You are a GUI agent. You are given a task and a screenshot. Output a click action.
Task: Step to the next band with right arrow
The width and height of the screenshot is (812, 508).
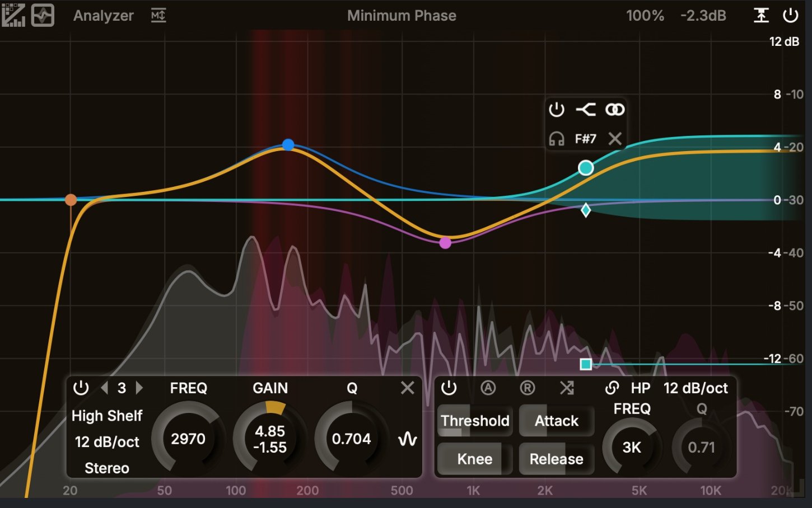point(139,388)
